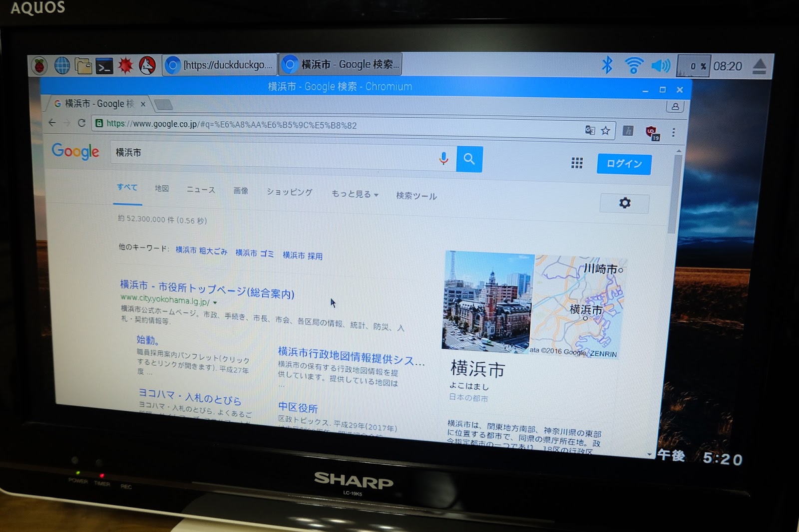Select the 地図 search tab

[162, 188]
